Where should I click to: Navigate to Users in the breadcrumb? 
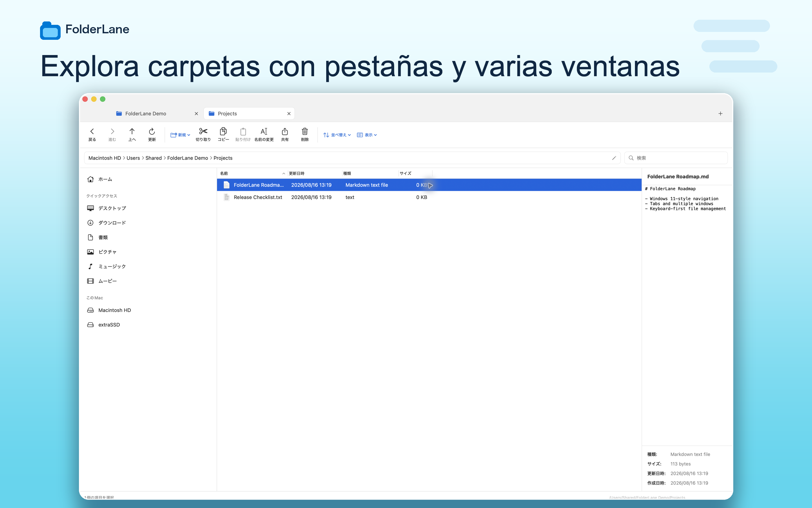[x=133, y=158]
